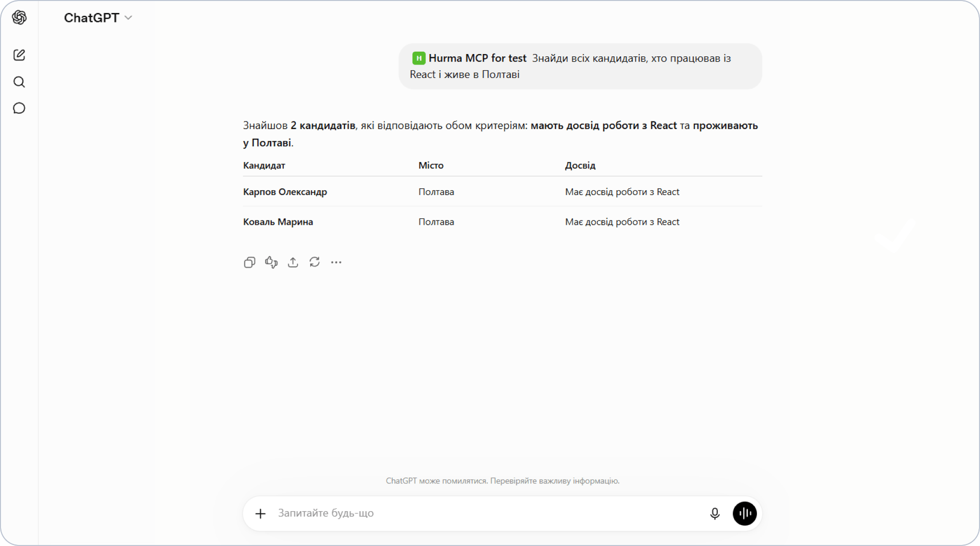The width and height of the screenshot is (980, 546).
Task: Click the green Hurma MCP app icon
Action: pyautogui.click(x=419, y=58)
